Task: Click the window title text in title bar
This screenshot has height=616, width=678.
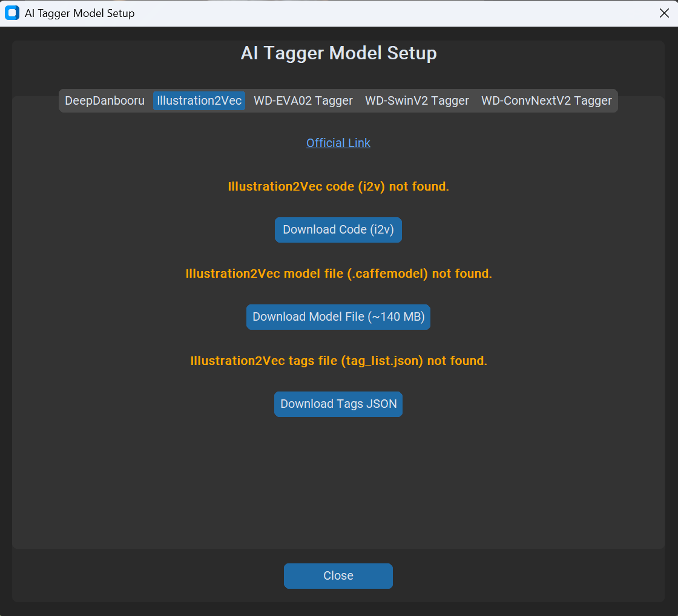Action: click(80, 13)
